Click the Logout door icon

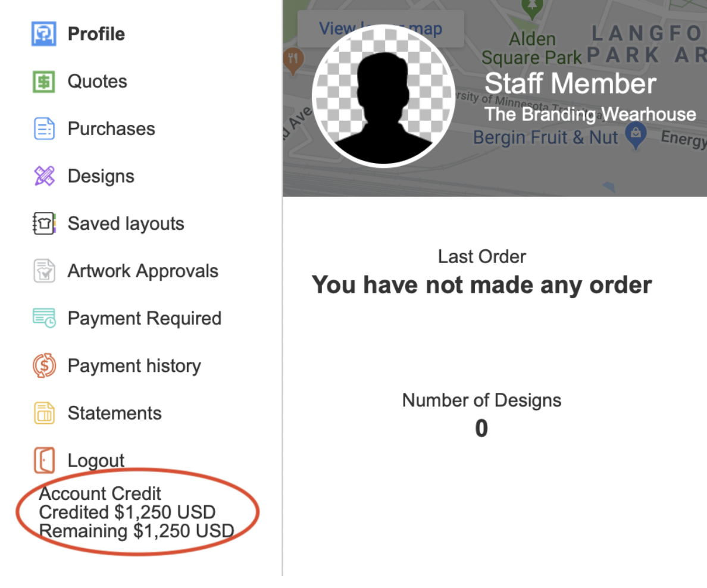pos(43,461)
